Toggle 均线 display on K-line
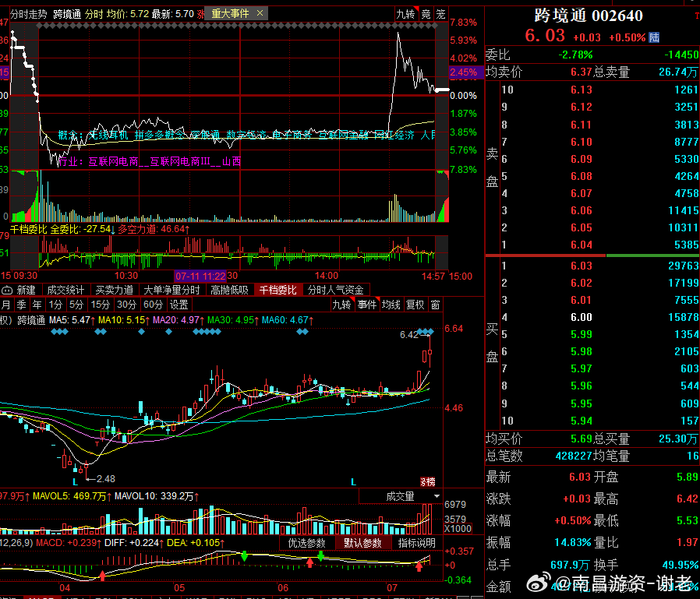The image size is (700, 599). (x=391, y=305)
